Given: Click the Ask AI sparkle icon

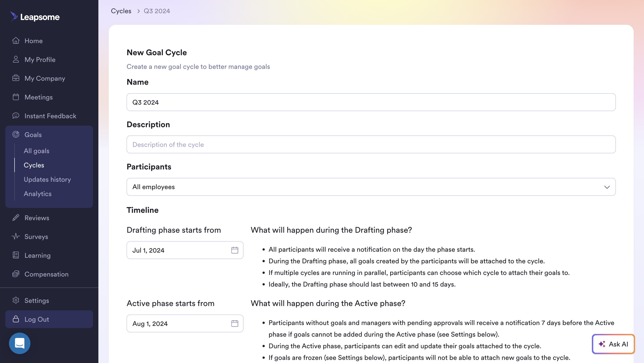Looking at the screenshot, I should click(x=602, y=344).
